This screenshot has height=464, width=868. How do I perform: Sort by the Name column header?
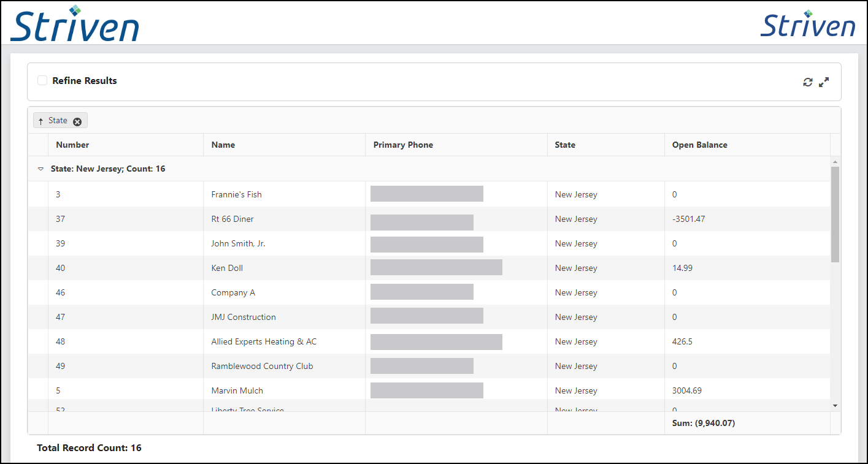point(223,145)
